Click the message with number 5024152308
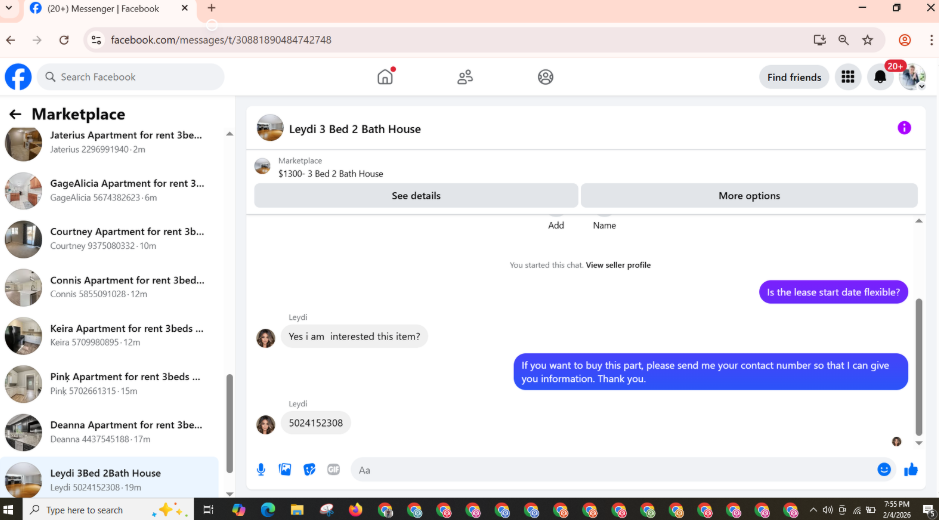Screen dimensions: 939x520 click(316, 423)
